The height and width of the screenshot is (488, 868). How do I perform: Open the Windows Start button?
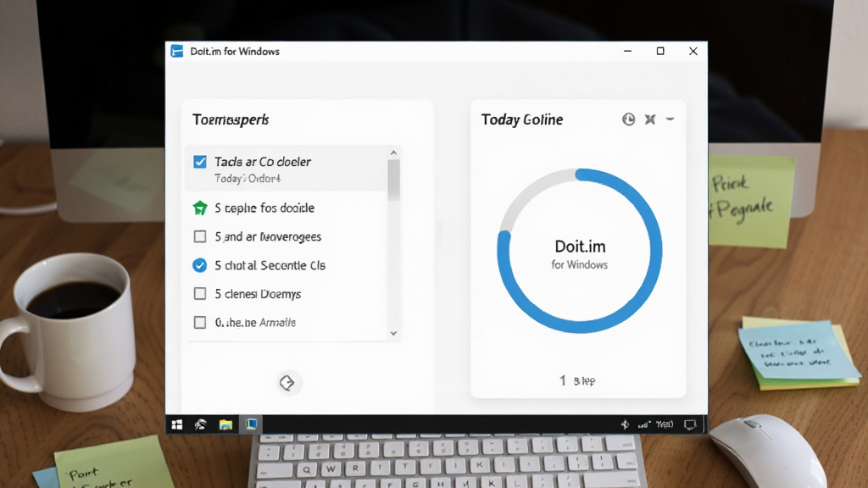177,424
